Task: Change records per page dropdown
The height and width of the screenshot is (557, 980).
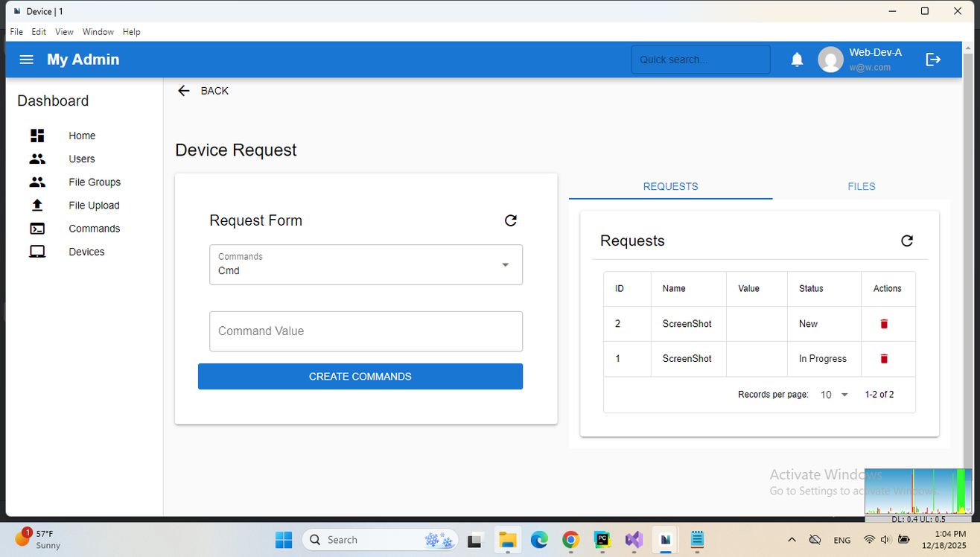Action: tap(834, 395)
